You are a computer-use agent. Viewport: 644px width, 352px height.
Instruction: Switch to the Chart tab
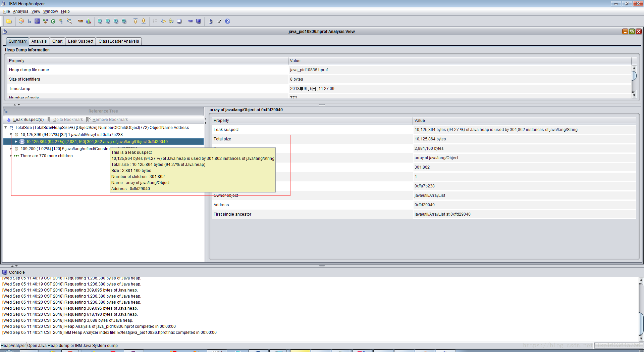coord(57,41)
